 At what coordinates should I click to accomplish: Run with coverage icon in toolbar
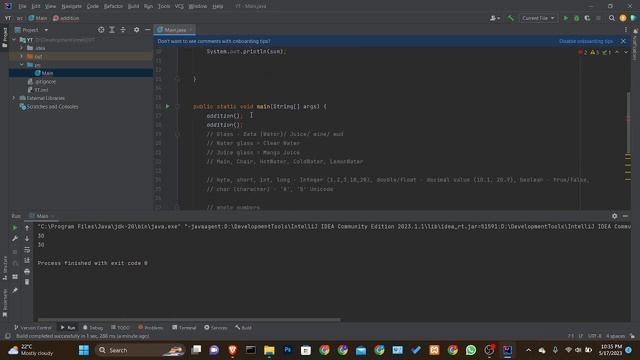tap(587, 18)
